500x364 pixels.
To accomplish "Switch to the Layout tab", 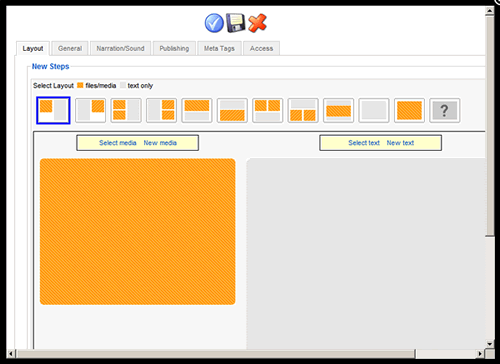I will point(33,49).
